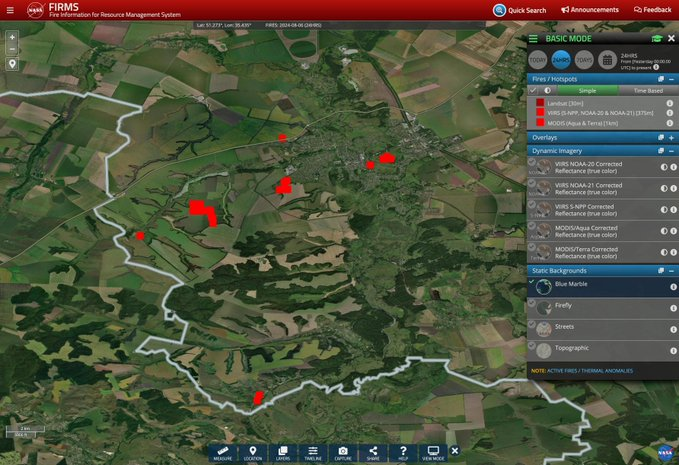Open the Timeline tool
Image resolution: width=679 pixels, height=465 pixels.
(313, 453)
